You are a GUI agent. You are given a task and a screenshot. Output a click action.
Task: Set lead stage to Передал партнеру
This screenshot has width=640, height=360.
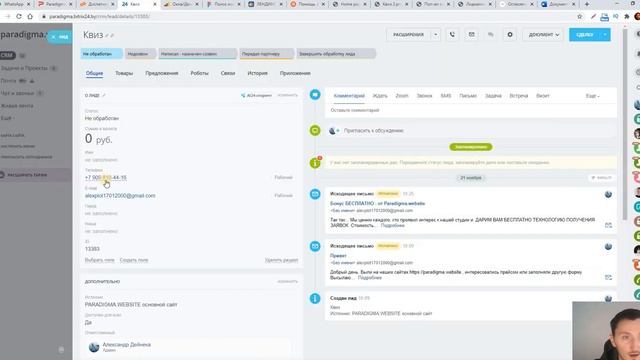click(x=267, y=54)
